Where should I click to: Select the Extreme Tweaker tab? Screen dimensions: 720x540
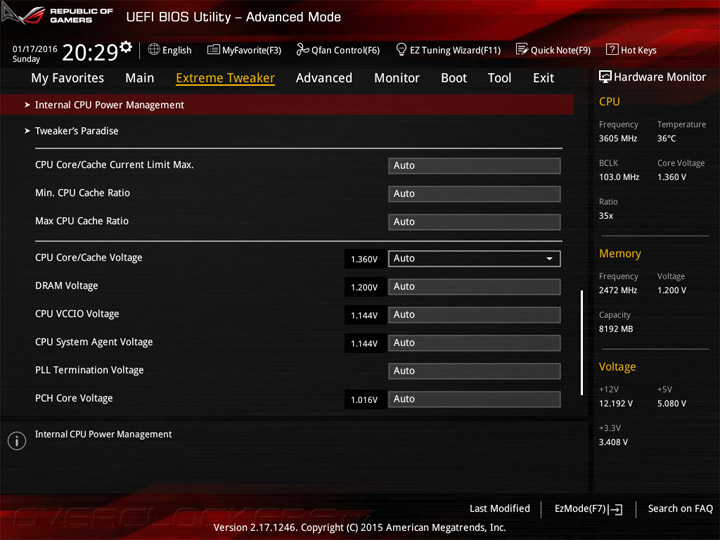225,78
